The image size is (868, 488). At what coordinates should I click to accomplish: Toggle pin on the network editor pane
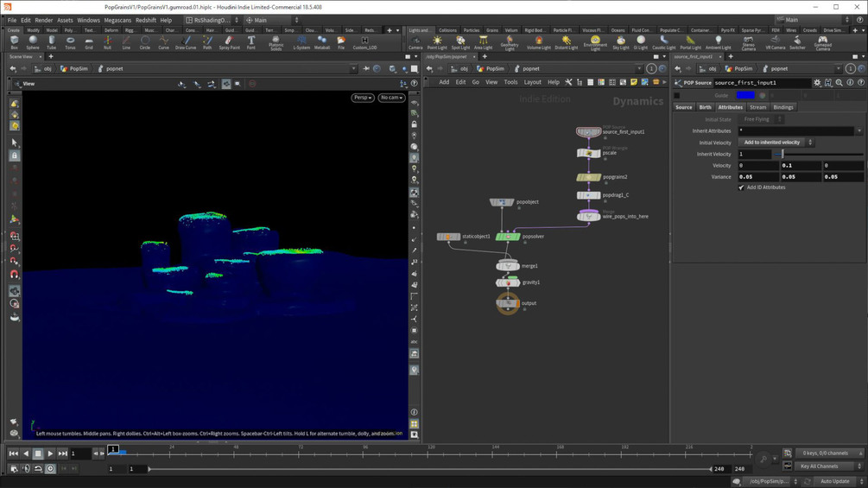point(651,68)
